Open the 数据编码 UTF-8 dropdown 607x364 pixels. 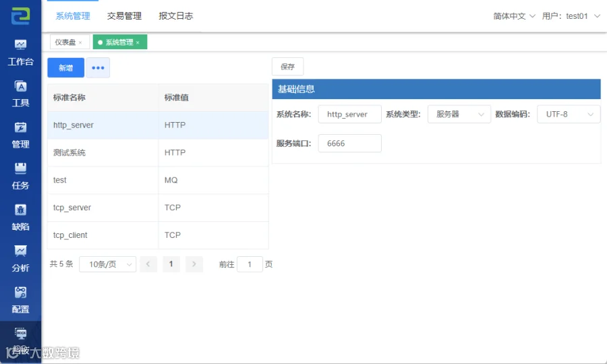pyautogui.click(x=569, y=114)
